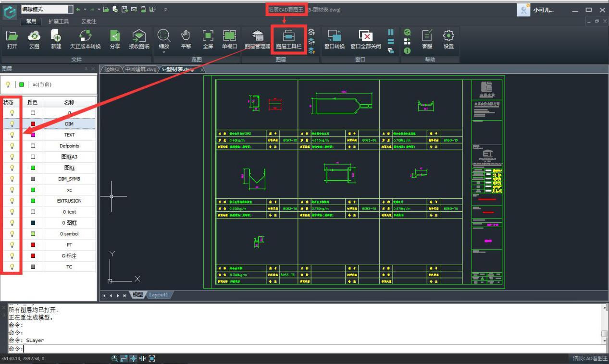Select the 0-图框 layer name
The height and width of the screenshot is (364, 609).
69,223
